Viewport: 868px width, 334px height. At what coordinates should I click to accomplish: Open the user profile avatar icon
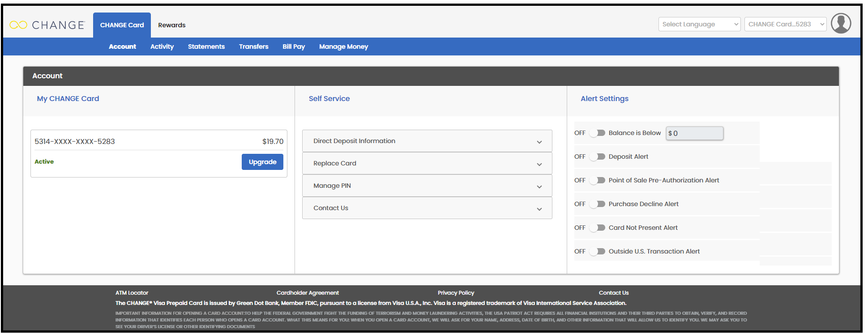point(841,24)
